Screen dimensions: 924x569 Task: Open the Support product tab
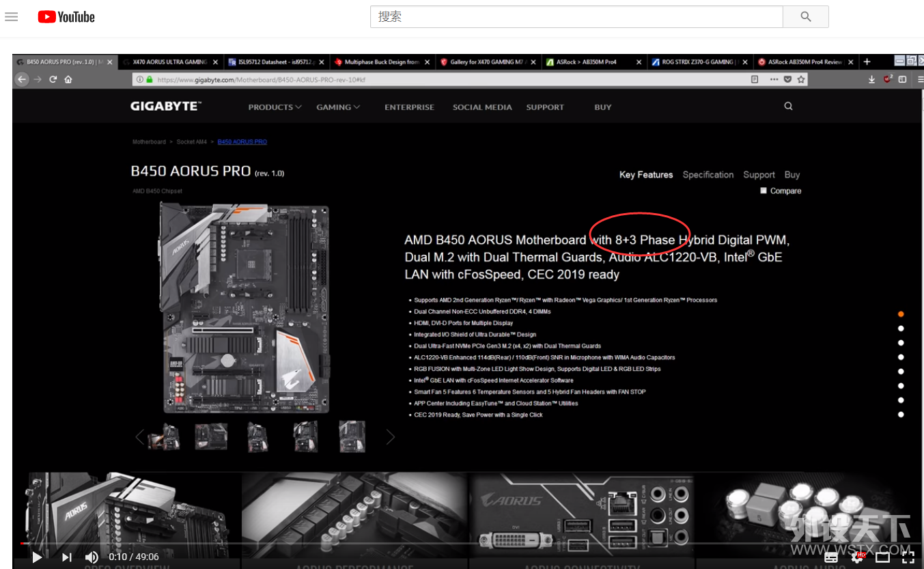click(x=759, y=175)
